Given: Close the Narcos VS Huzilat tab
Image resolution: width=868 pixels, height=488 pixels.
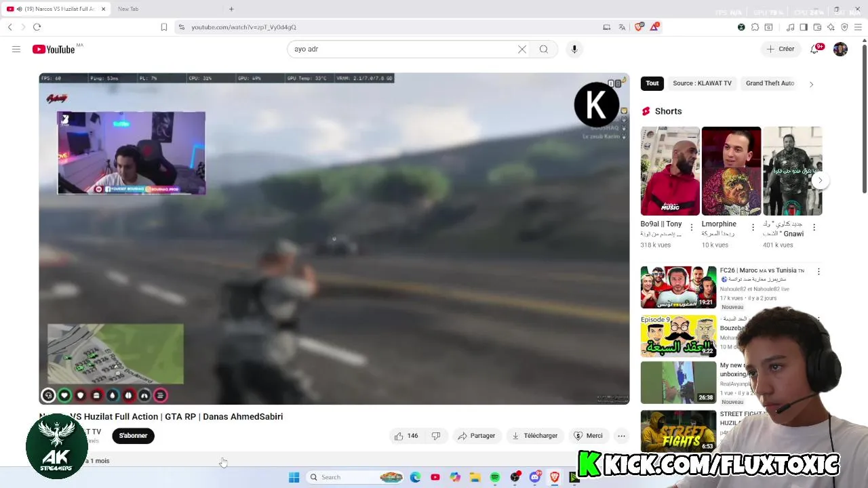Looking at the screenshot, I should coord(104,9).
